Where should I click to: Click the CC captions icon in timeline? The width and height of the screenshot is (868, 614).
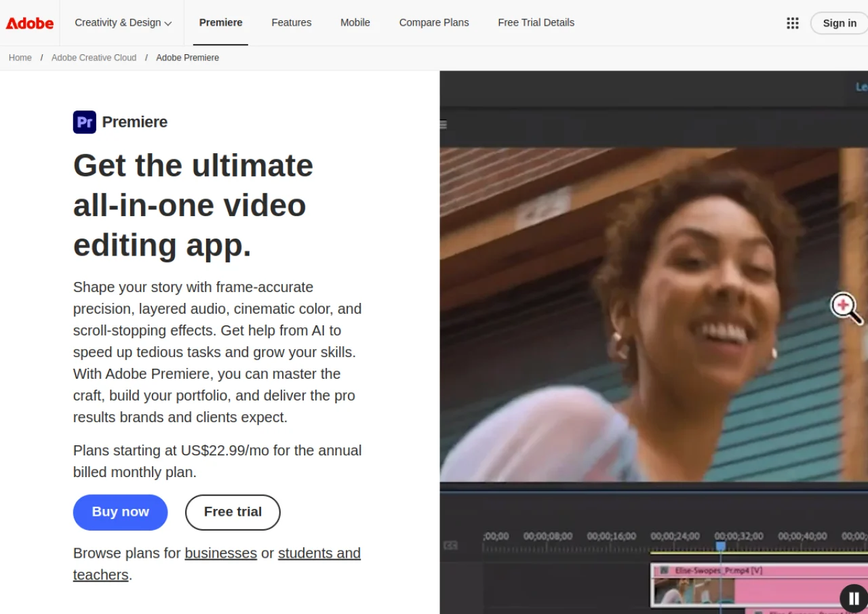tap(450, 546)
